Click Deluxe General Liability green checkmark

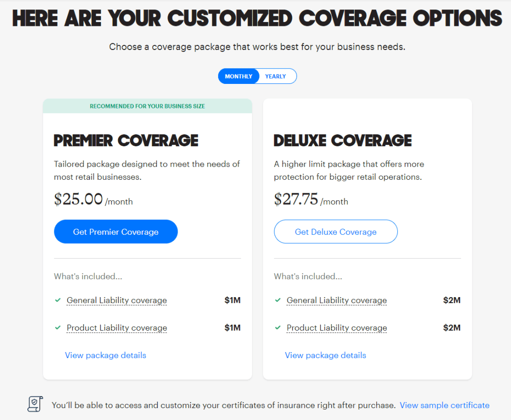click(x=278, y=300)
